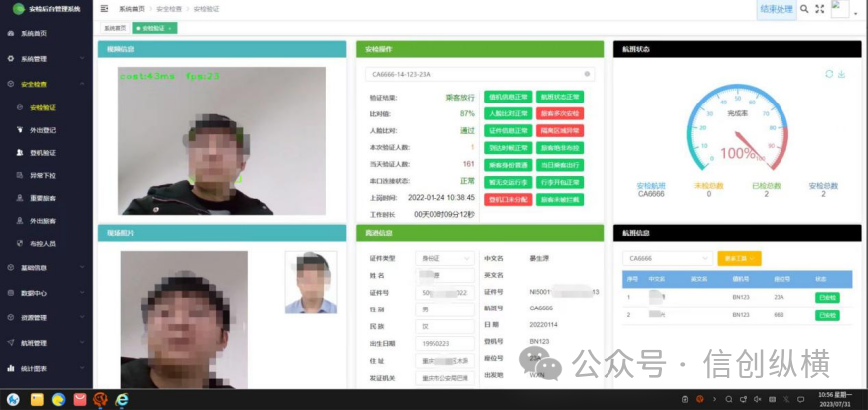This screenshot has width=868, height=410.
Task: Click the 到达时候正常 status tag
Action: pos(508,148)
